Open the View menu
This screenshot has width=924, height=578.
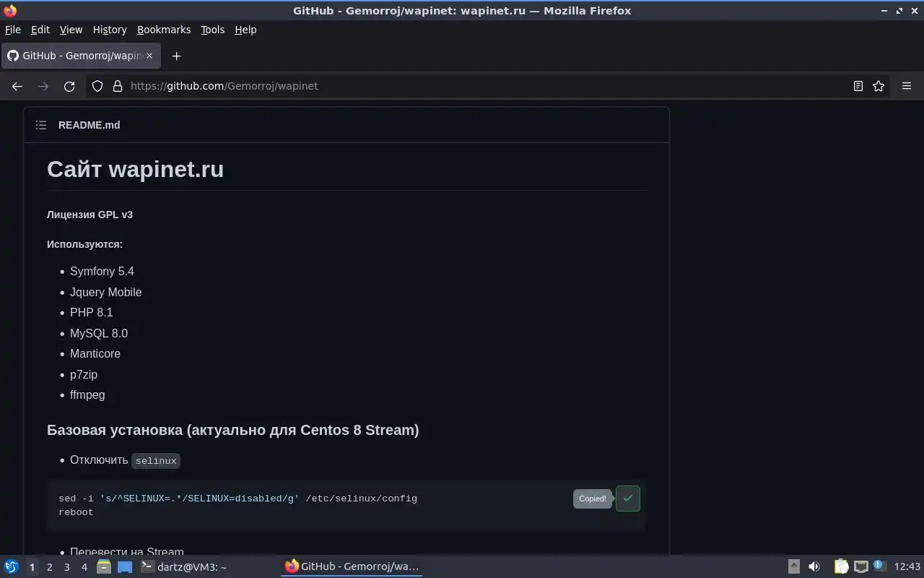click(x=71, y=30)
